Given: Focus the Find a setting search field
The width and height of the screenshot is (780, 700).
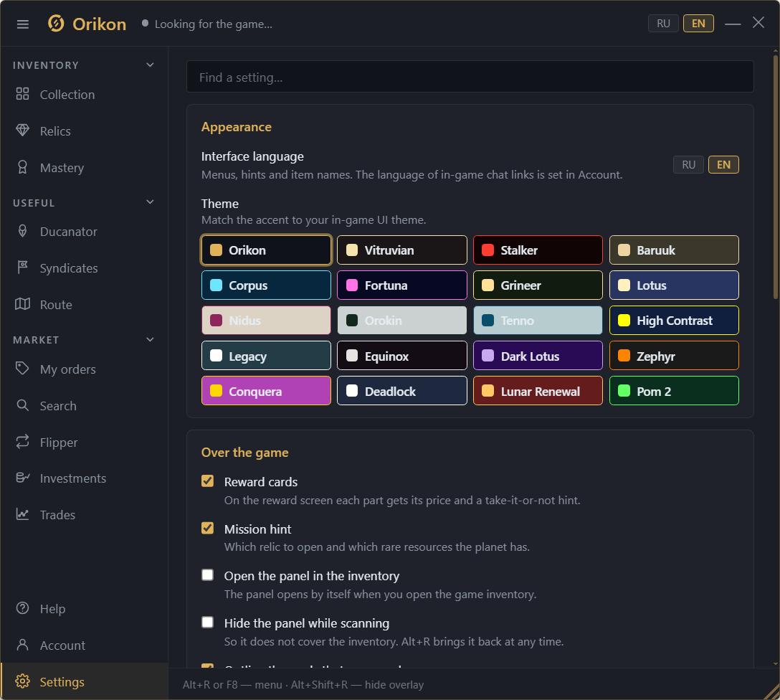Looking at the screenshot, I should (470, 77).
